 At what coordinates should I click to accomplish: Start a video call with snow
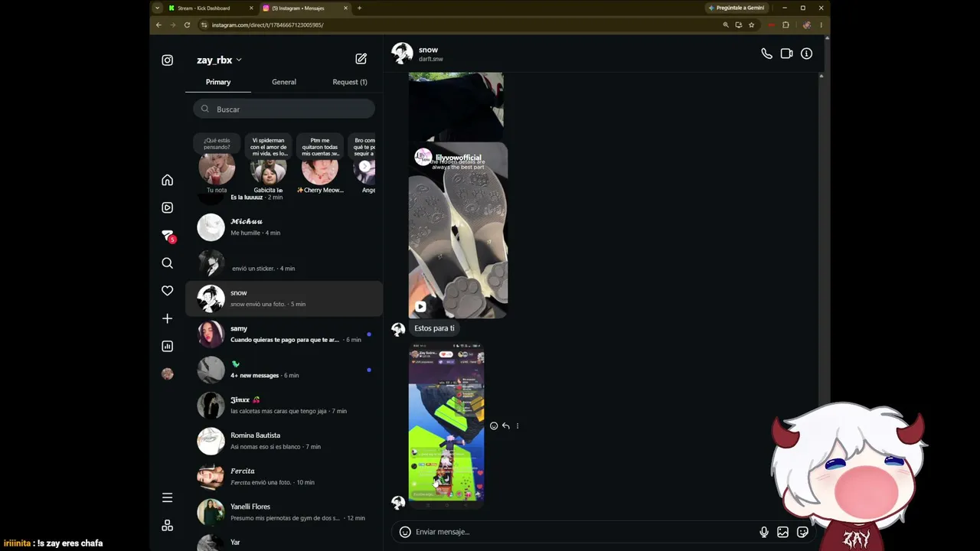pyautogui.click(x=786, y=54)
